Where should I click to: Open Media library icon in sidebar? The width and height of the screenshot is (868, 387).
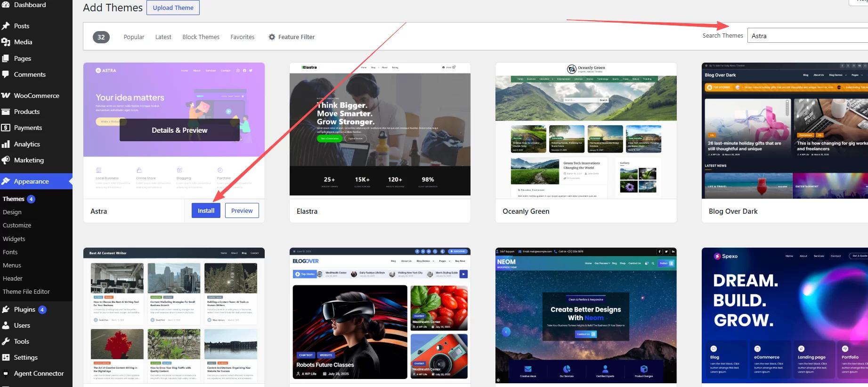click(x=6, y=42)
